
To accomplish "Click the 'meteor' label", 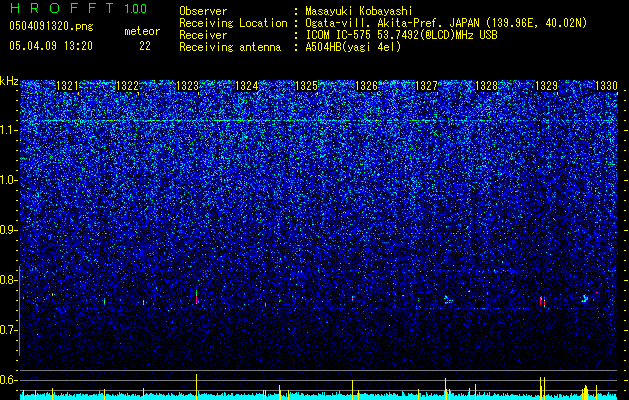I will pos(142,31).
